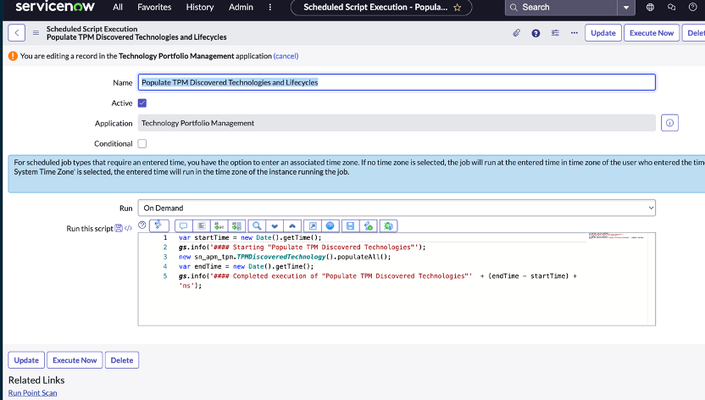This screenshot has height=400, width=705.
Task: Click the replace icon in script toolbar
Action: [x=219, y=226]
